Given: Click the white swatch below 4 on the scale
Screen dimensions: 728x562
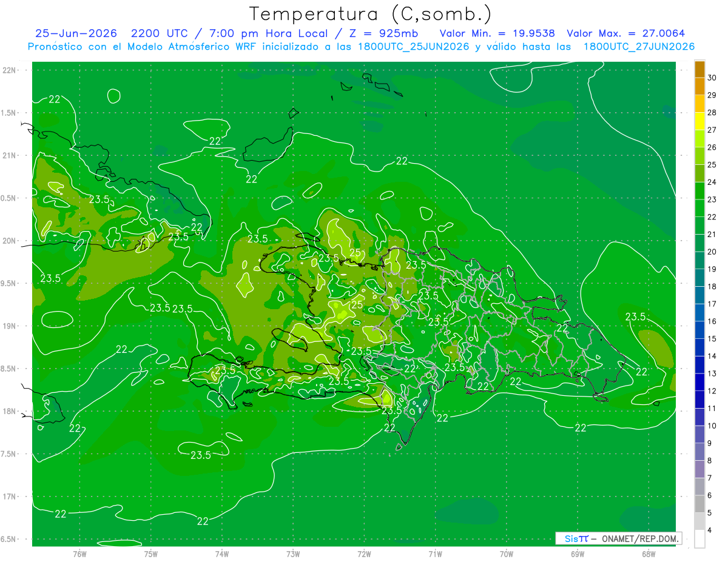Looking at the screenshot, I should point(699,539).
